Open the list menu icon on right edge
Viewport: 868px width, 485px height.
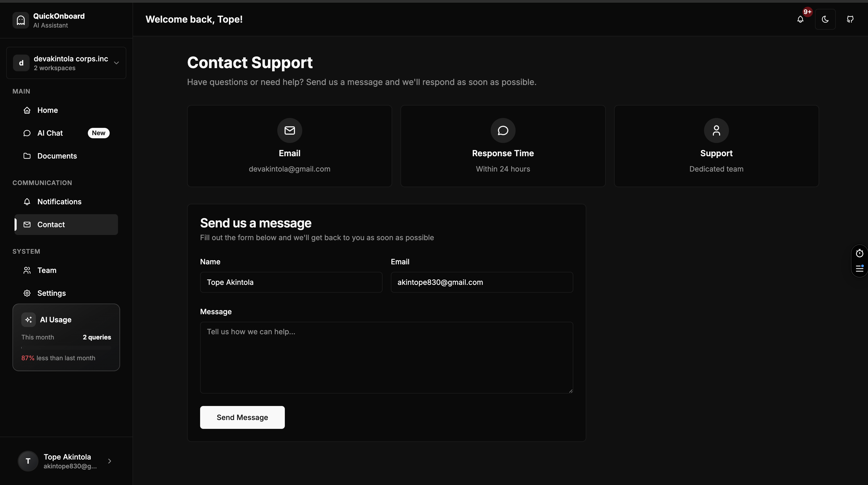[x=860, y=268]
